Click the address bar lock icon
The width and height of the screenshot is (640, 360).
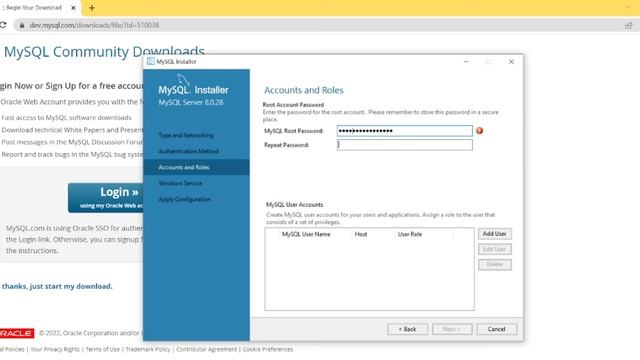pyautogui.click(x=22, y=25)
